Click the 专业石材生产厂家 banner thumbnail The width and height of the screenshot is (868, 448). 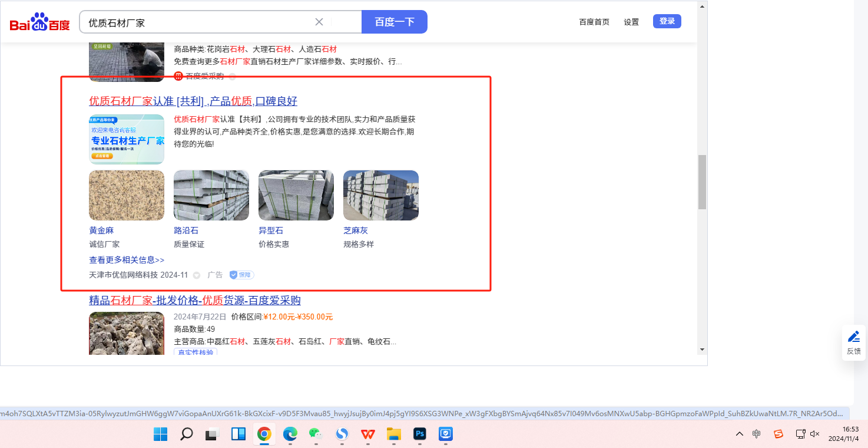(x=127, y=139)
